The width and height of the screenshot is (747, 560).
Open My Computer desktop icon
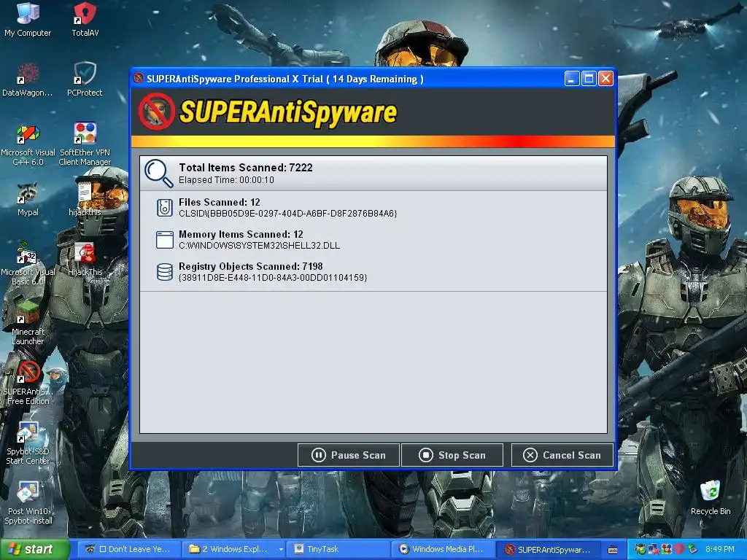28,20
